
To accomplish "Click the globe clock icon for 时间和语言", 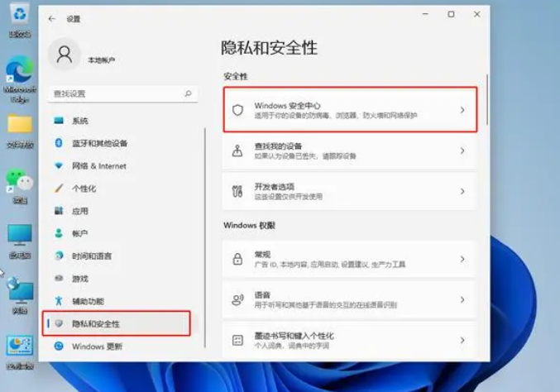I will (x=59, y=256).
